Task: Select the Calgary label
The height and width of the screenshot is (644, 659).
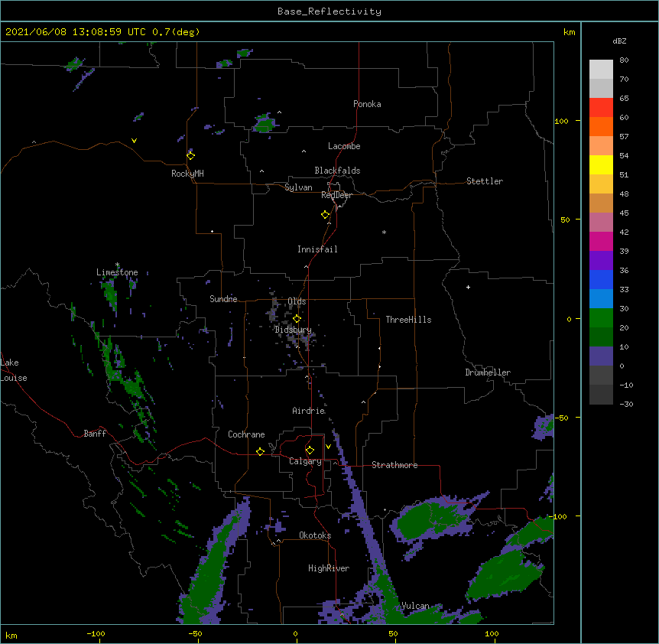Action: pyautogui.click(x=305, y=461)
